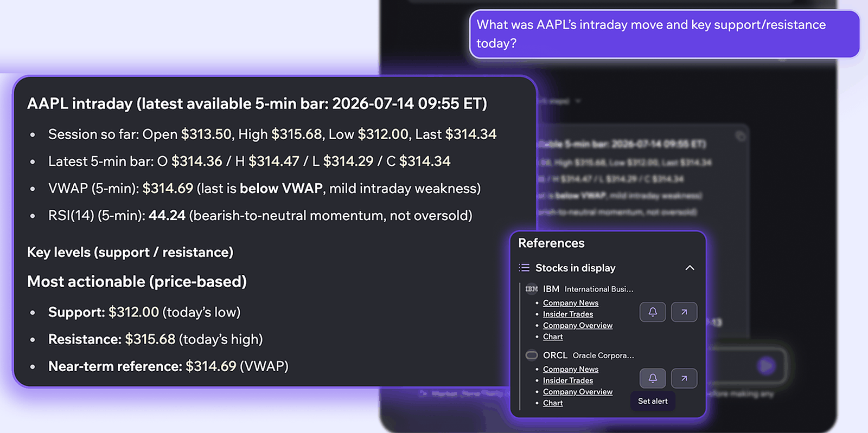Click the References panel heading

(x=551, y=243)
